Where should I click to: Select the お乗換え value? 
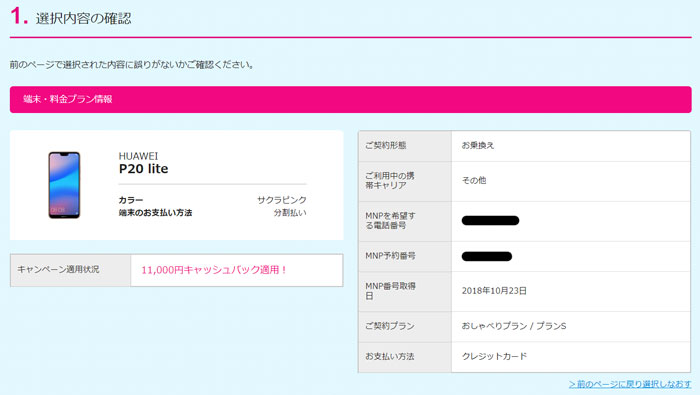coord(478,146)
